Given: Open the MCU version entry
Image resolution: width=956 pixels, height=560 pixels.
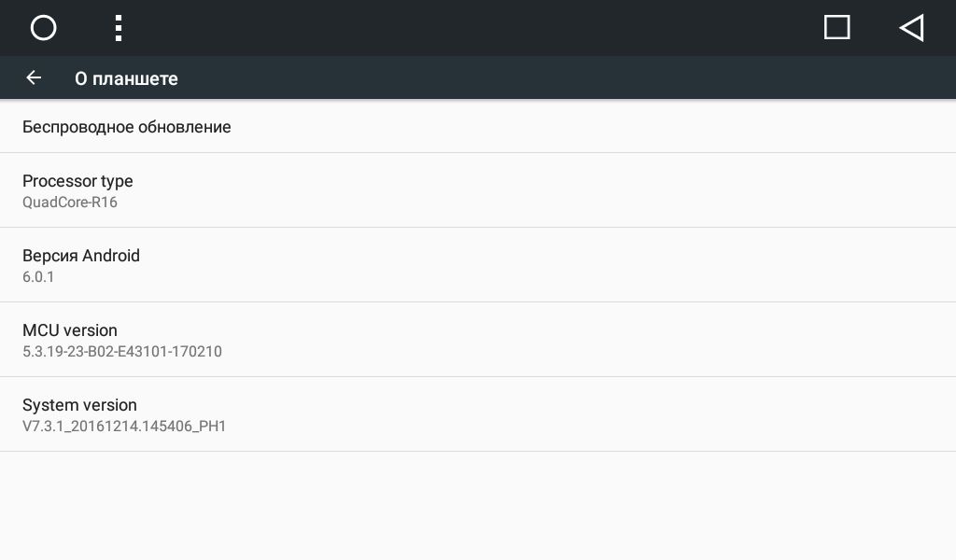Looking at the screenshot, I should coord(478,340).
